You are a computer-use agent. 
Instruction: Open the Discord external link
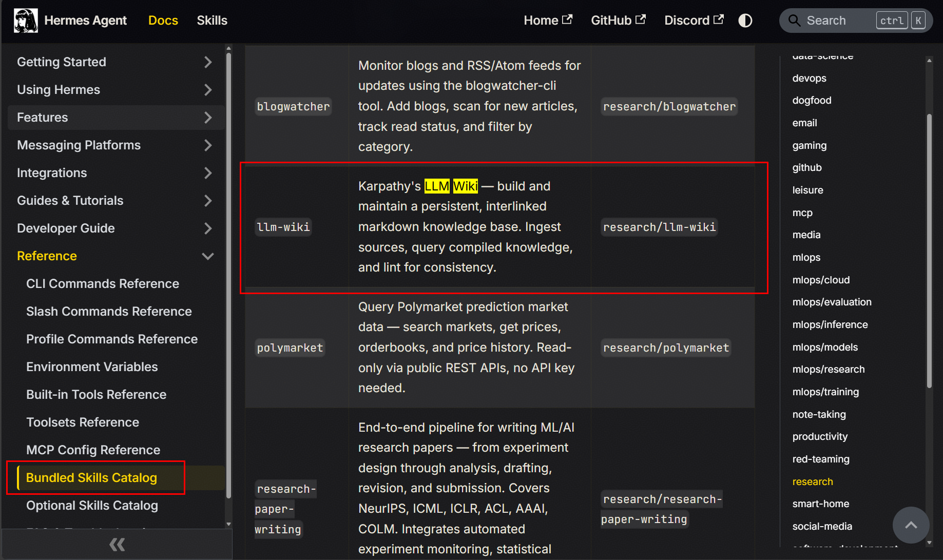(x=694, y=21)
